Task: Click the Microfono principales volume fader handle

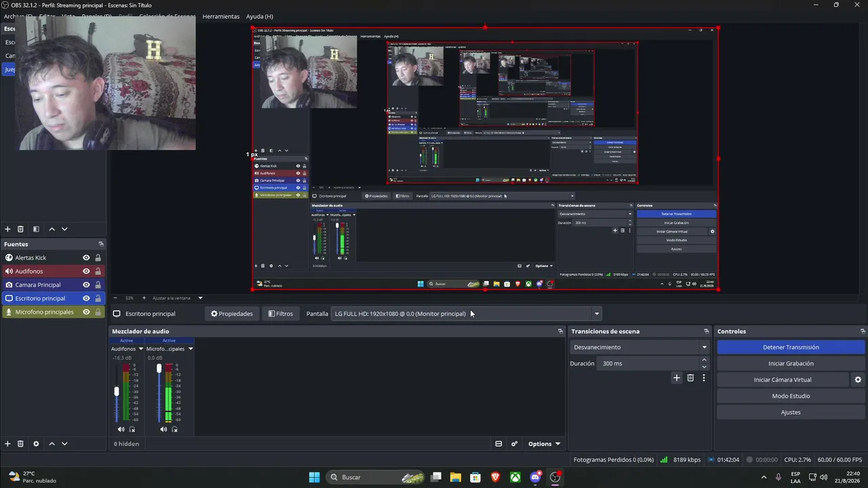Action: (x=159, y=368)
